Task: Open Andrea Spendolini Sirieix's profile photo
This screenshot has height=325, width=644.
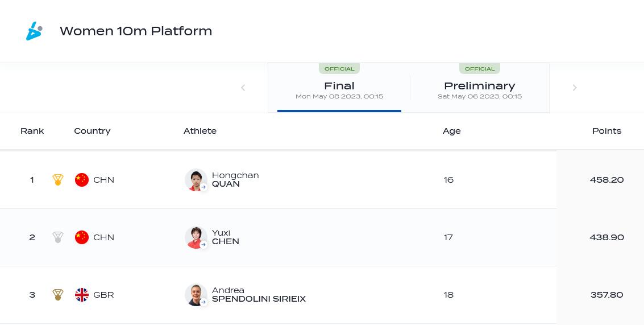Action: coord(196,295)
